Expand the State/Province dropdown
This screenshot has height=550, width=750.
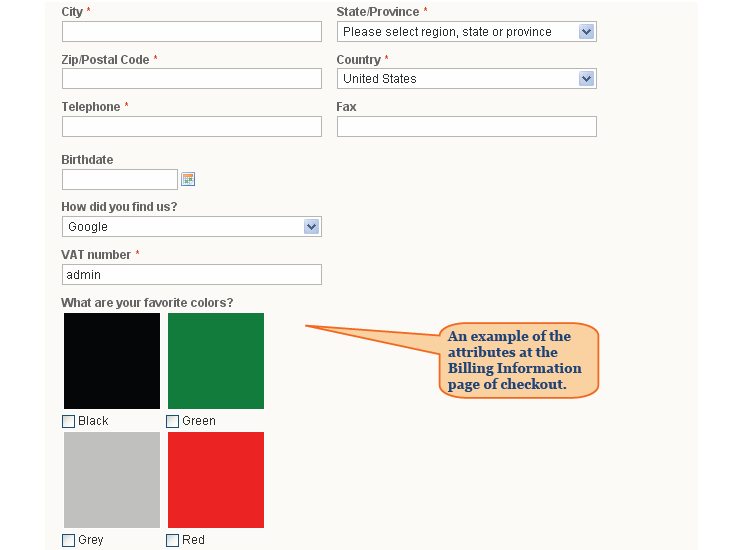click(x=466, y=32)
